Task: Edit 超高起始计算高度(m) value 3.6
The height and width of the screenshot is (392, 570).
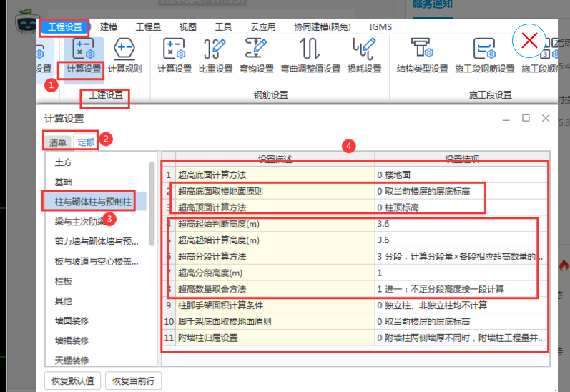Action: tap(461, 240)
